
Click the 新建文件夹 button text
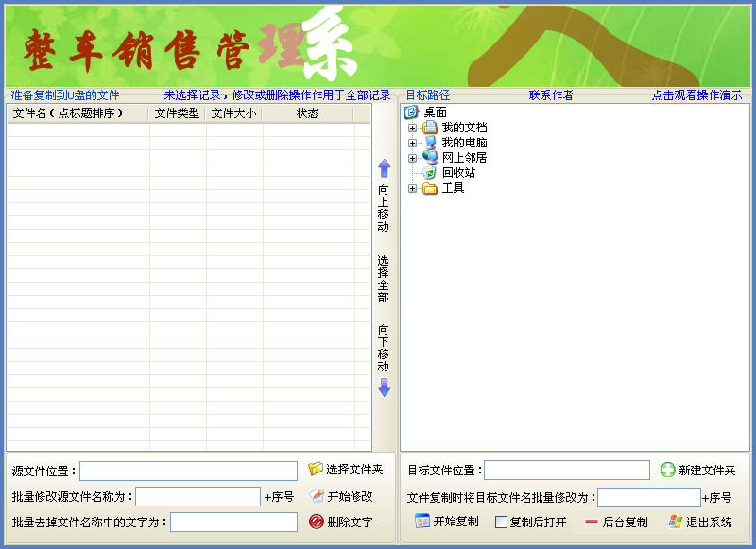coord(707,470)
